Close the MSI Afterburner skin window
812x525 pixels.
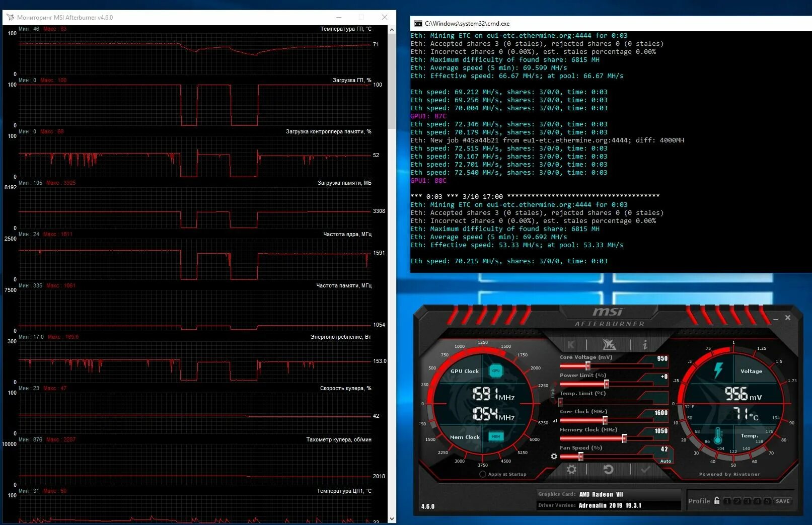click(788, 318)
